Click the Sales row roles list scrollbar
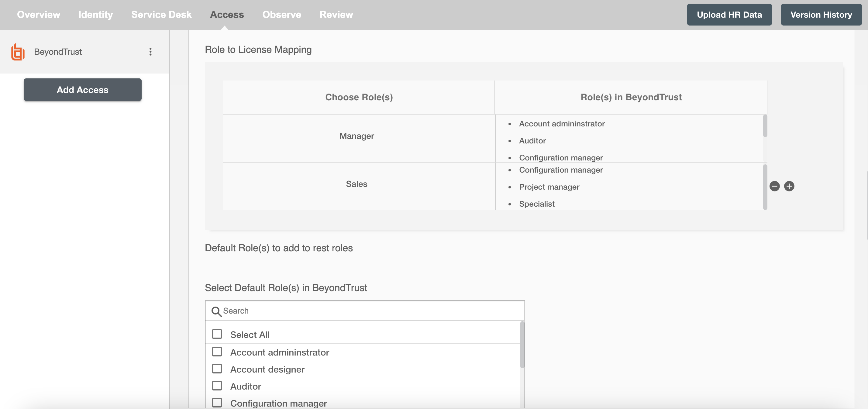The width and height of the screenshot is (868, 409). click(x=765, y=187)
